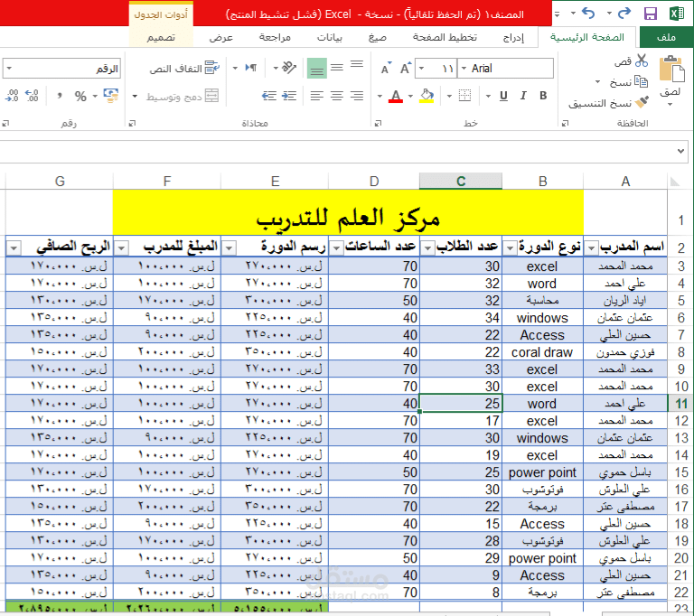Viewport: 694px width, 616px height.
Task: Open filter for اسم المدرب column
Action: (x=591, y=248)
